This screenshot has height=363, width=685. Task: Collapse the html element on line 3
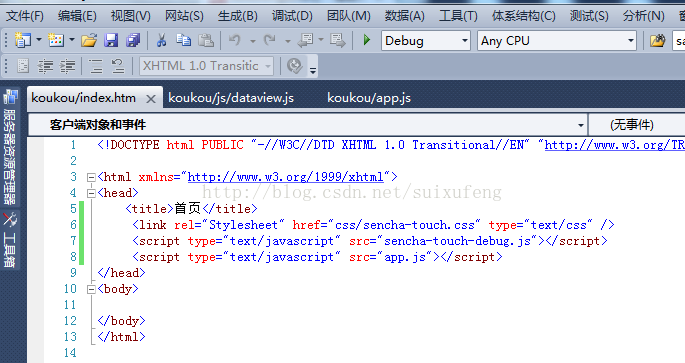click(91, 177)
